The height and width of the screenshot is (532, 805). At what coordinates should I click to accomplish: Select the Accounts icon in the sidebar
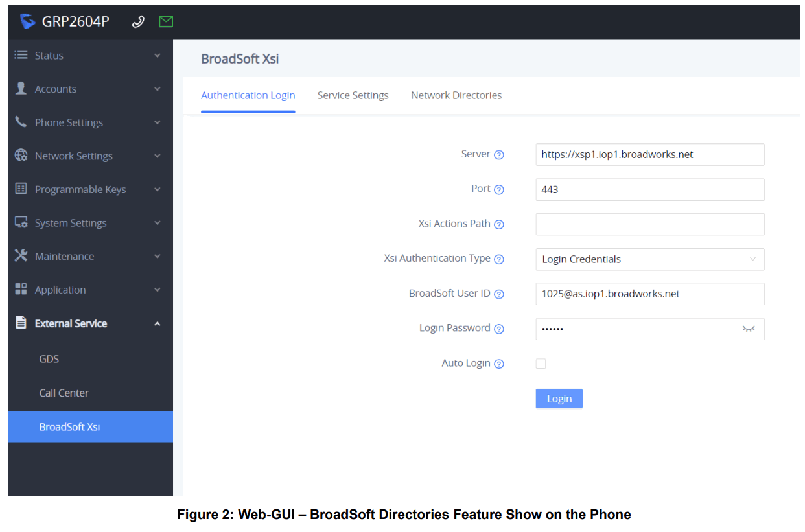pyautogui.click(x=23, y=89)
